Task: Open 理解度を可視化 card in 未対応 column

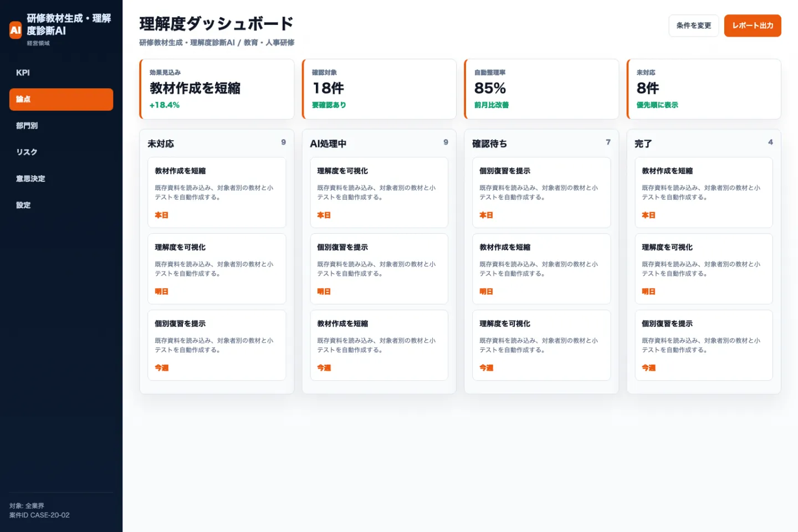Action: 217,269
